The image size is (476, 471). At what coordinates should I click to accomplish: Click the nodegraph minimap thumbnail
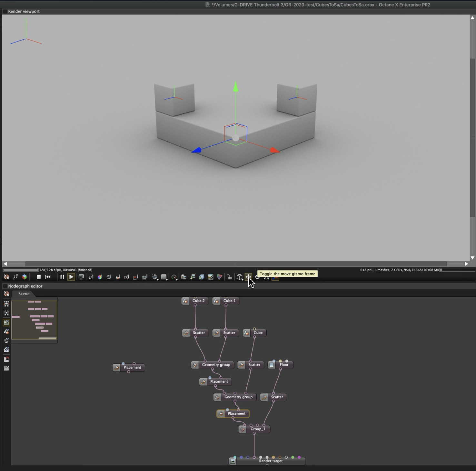tap(34, 320)
